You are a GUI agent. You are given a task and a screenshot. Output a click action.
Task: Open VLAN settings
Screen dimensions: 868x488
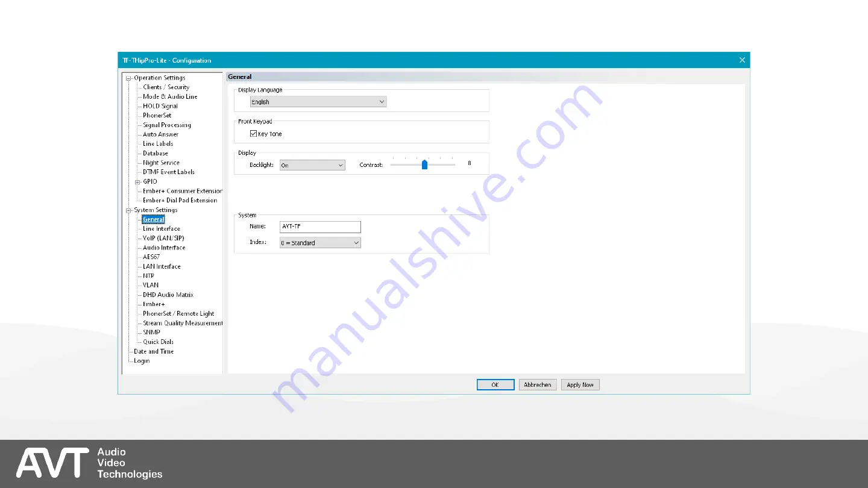[151, 285]
